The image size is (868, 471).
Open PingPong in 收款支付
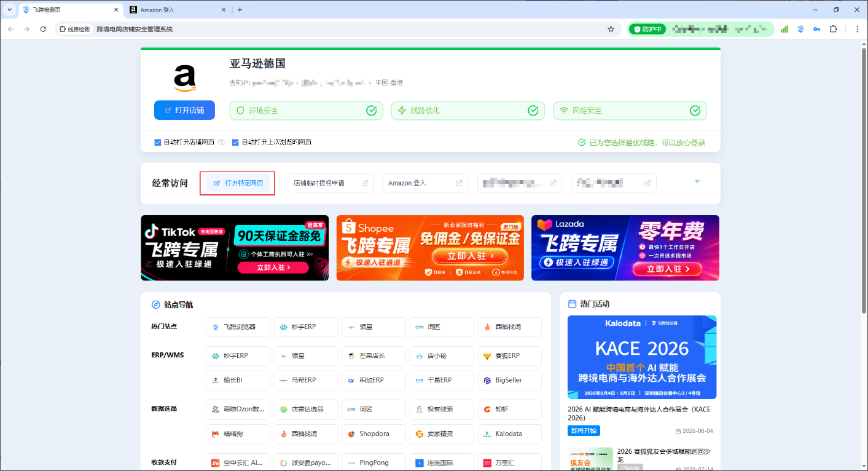[x=374, y=462]
